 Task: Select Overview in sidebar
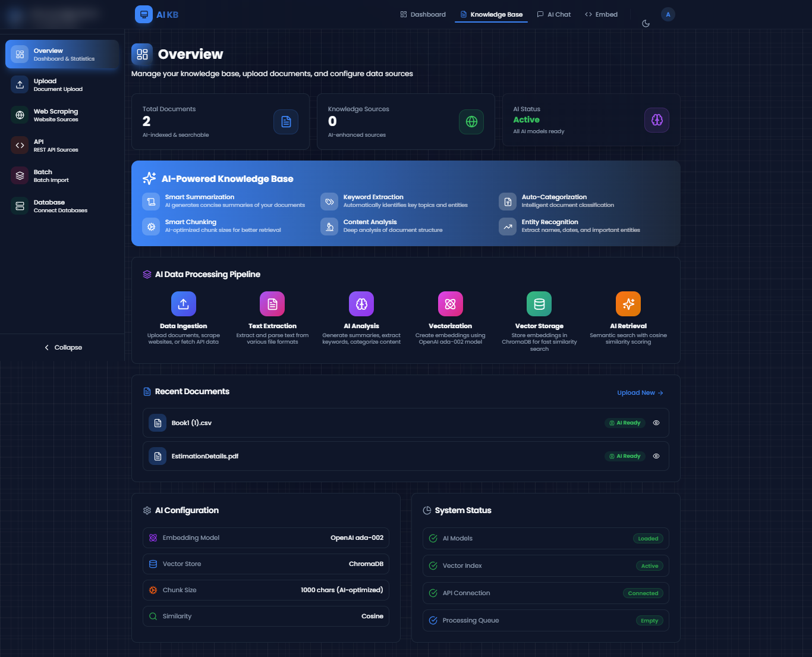62,55
